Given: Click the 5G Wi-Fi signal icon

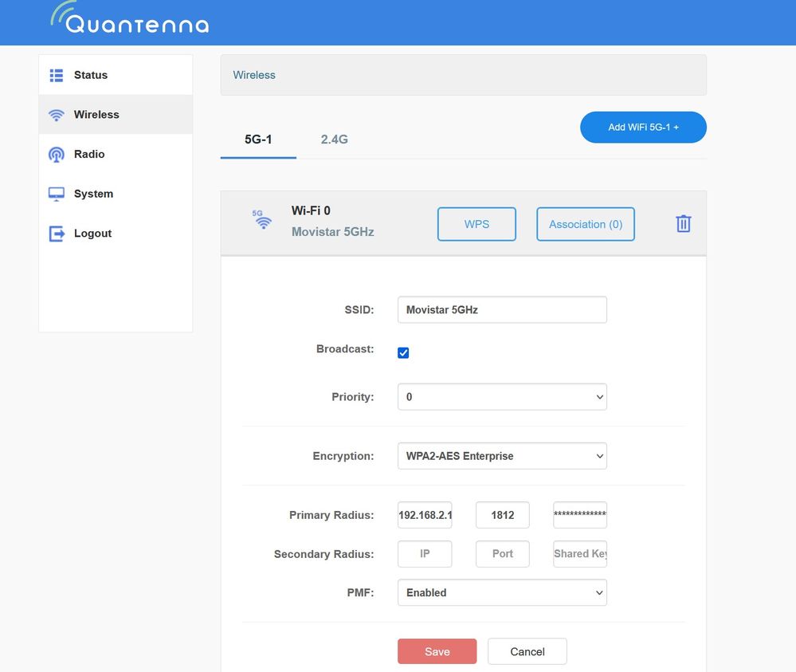Looking at the screenshot, I should point(262,220).
